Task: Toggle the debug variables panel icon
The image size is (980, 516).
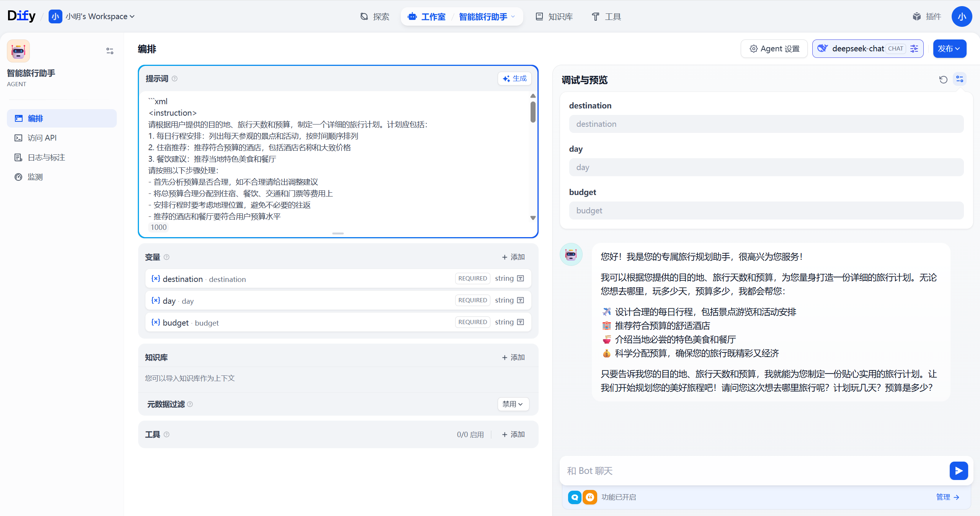Action: pos(959,79)
